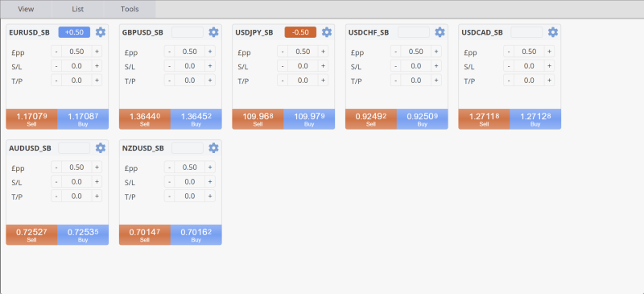Click the EURUSD_SB +0.50 position badge
644x294 pixels.
pyautogui.click(x=74, y=32)
